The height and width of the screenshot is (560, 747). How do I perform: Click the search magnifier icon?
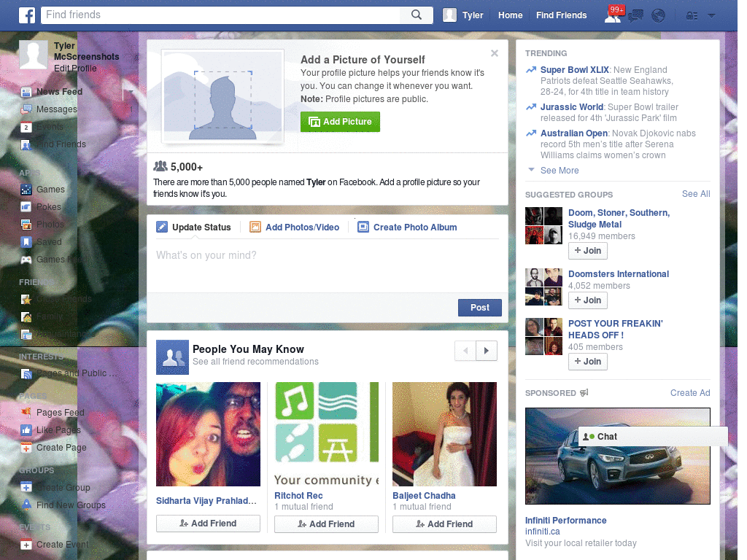click(x=417, y=15)
